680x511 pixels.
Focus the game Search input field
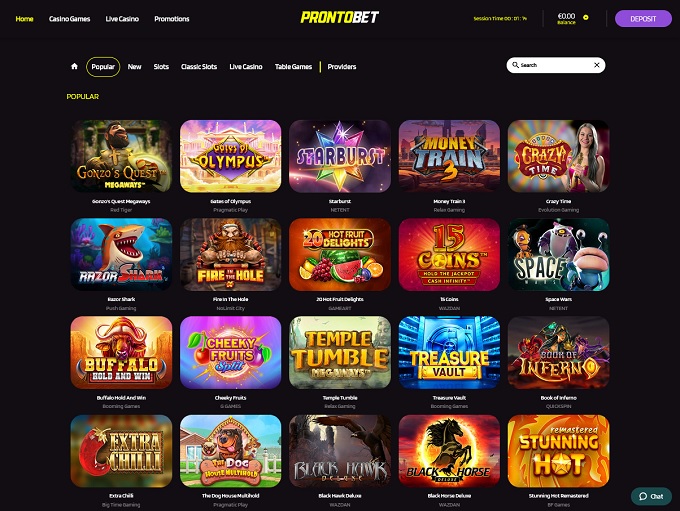[x=556, y=65]
